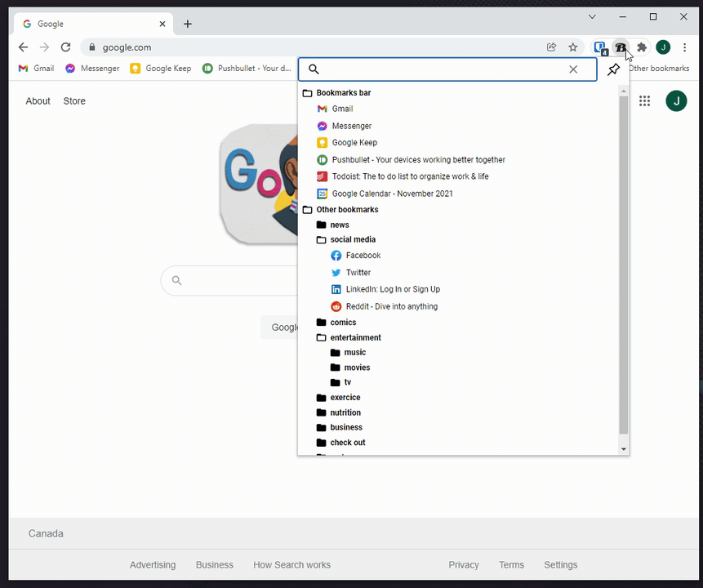Open Google Keep from the bookmarks bar

click(x=160, y=69)
